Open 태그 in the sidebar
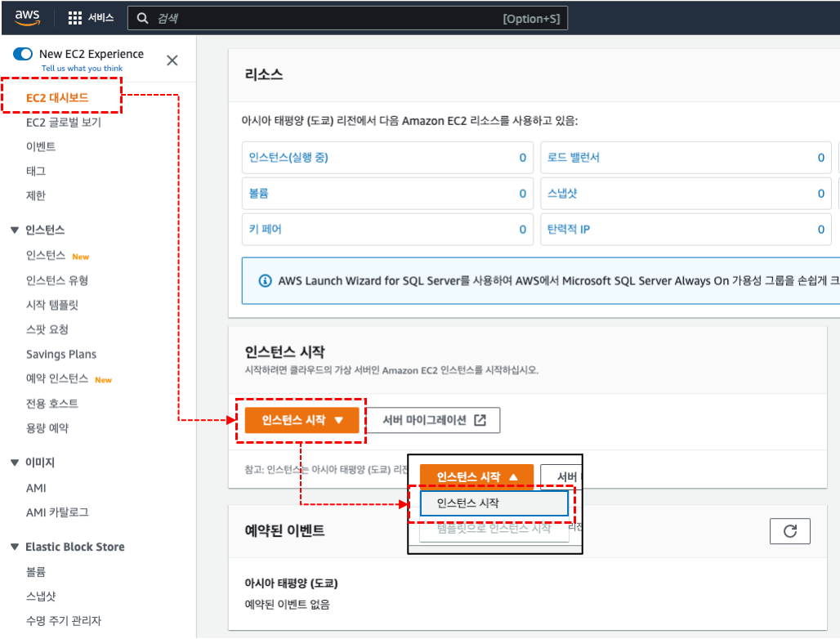Image resolution: width=840 pixels, height=639 pixels. (36, 172)
